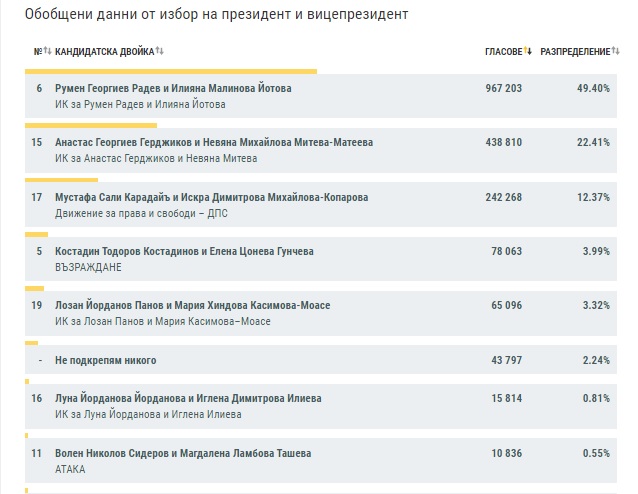Click sort arrow next to ГЛАСОВЕ
638x494 pixels.
[x=528, y=51]
